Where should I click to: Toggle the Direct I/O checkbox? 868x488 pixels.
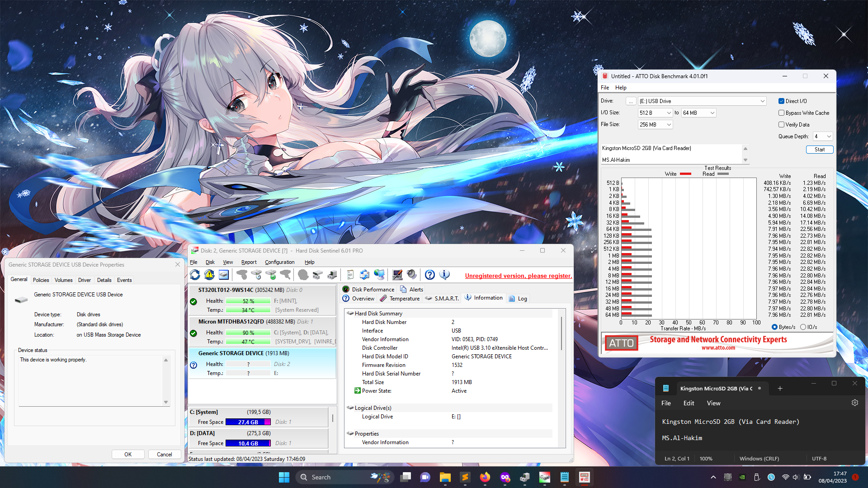pos(781,101)
